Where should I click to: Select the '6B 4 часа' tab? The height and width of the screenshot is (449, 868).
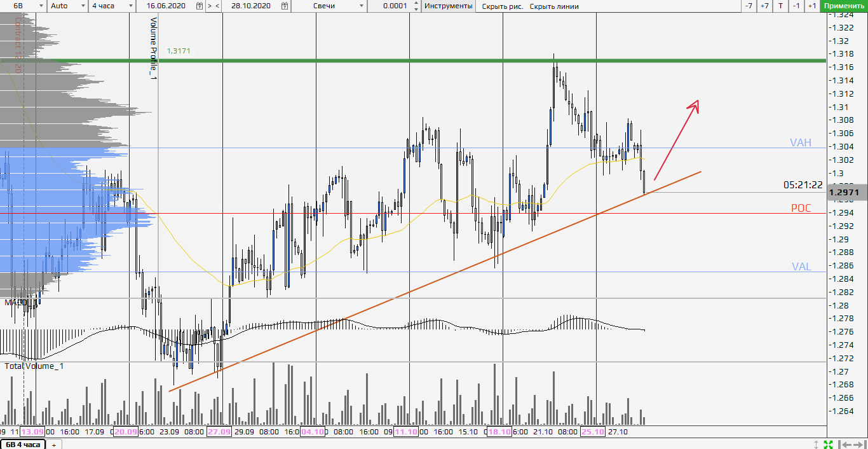pos(22,445)
